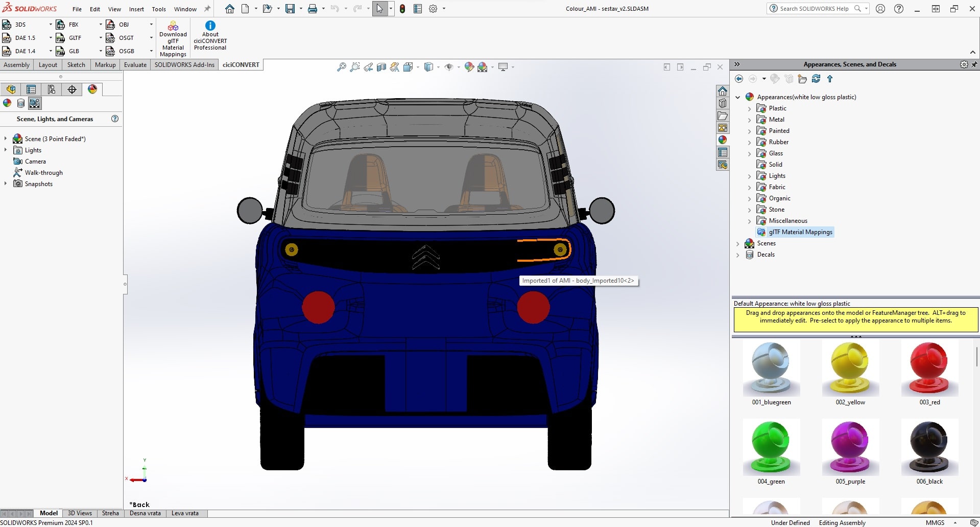Toggle View Scene, Lights, and Cameras button
Viewport: 980px width, 527px height.
tap(34, 103)
